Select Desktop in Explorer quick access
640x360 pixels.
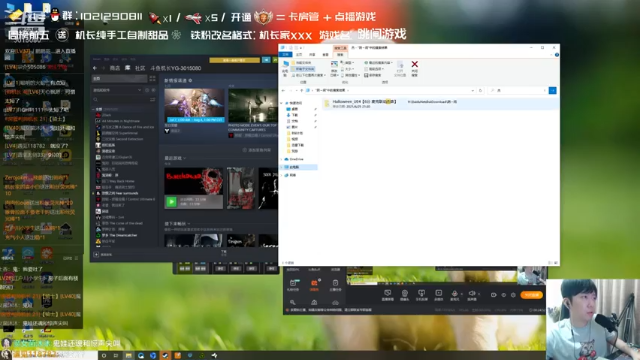coord(294,109)
